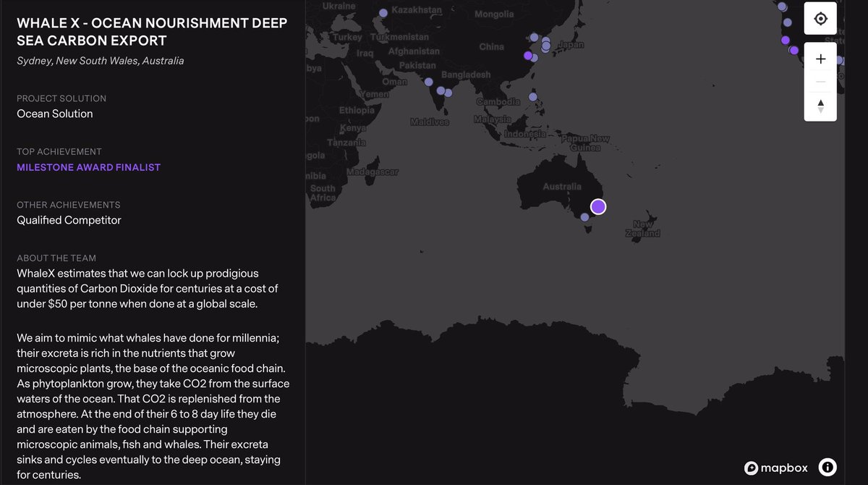Select the highlighted Sydney project marker
Screen dimensions: 868x485
[597, 207]
